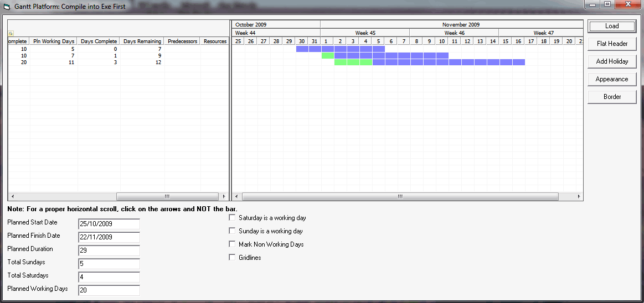This screenshot has width=644, height=303.
Task: Click the Planned Working Days input field
Action: coord(109,290)
